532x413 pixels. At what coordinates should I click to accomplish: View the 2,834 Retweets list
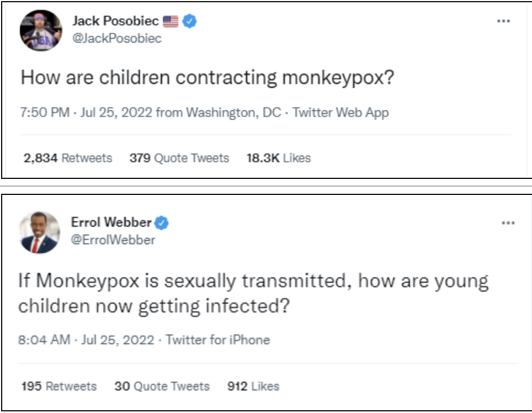pyautogui.click(x=67, y=158)
